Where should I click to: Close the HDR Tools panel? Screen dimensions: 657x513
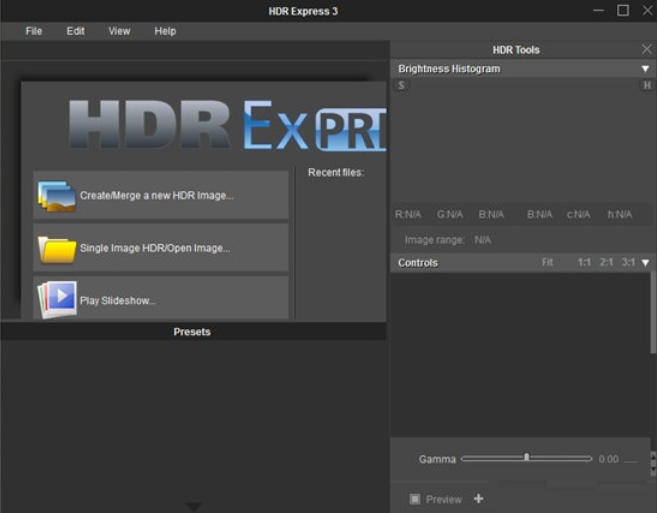click(x=646, y=49)
